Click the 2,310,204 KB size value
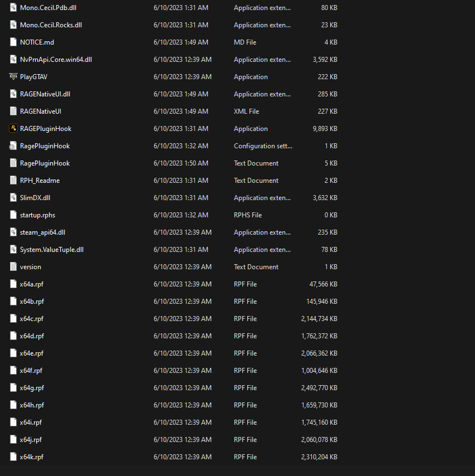Viewport: 475px width, 476px height. click(x=319, y=457)
